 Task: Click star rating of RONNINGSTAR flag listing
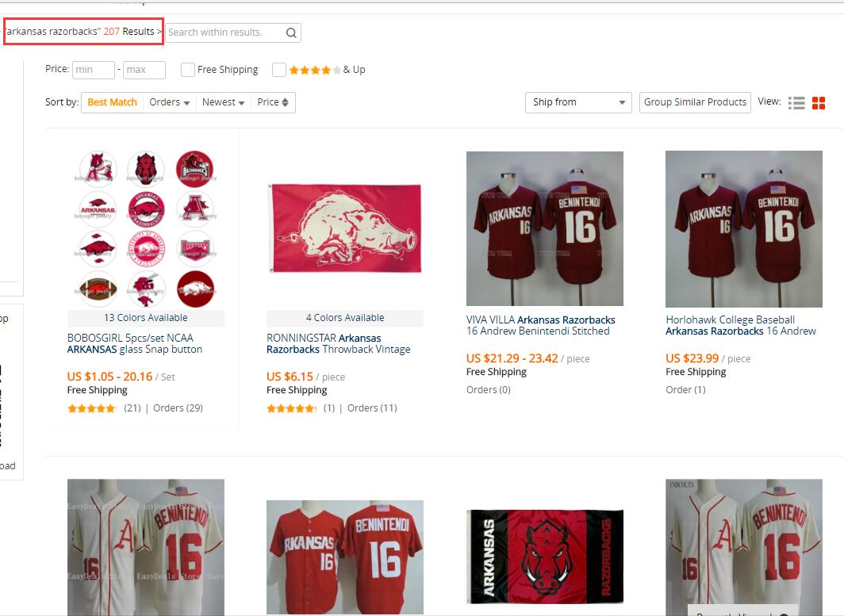[x=291, y=408]
